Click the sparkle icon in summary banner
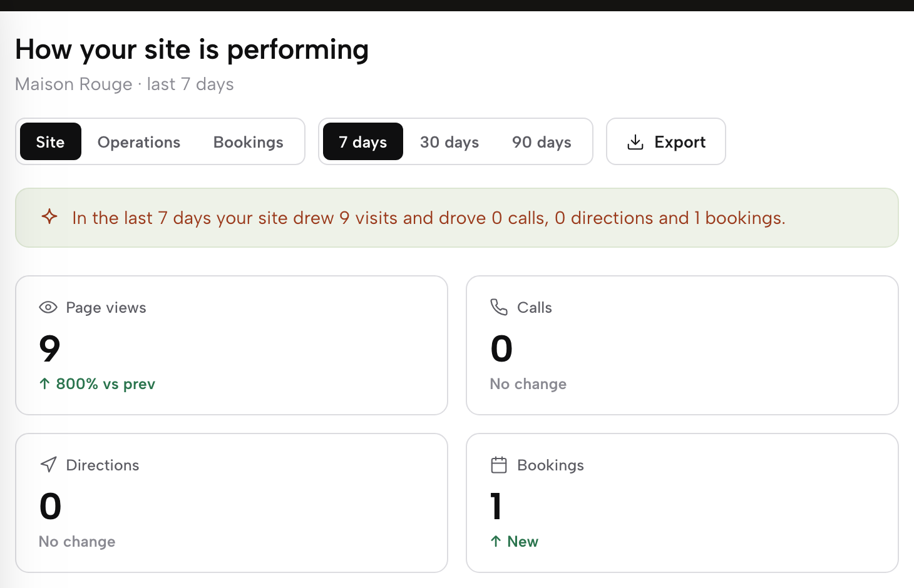Viewport: 914px width, 588px height. click(49, 217)
